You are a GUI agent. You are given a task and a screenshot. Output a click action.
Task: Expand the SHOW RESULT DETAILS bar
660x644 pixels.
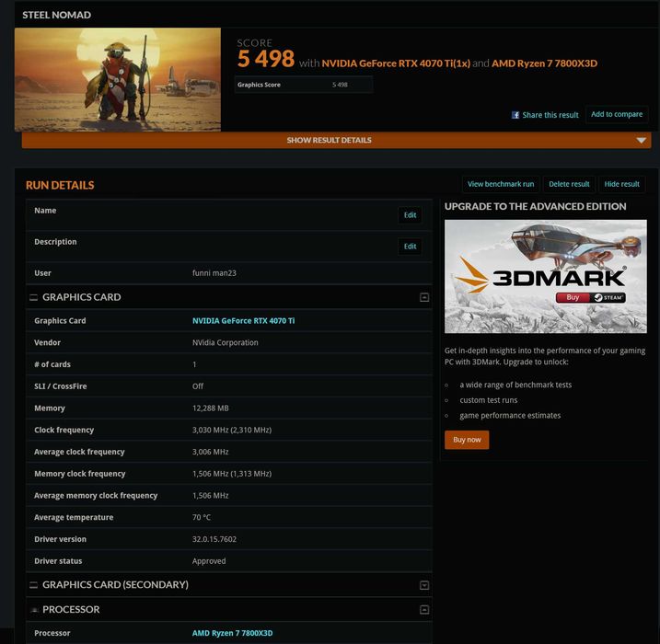click(x=336, y=140)
